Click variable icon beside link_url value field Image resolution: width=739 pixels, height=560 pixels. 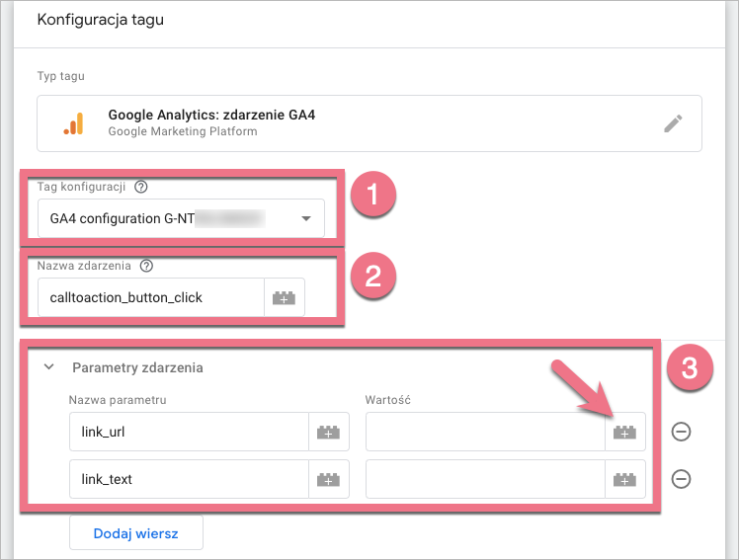coord(624,432)
